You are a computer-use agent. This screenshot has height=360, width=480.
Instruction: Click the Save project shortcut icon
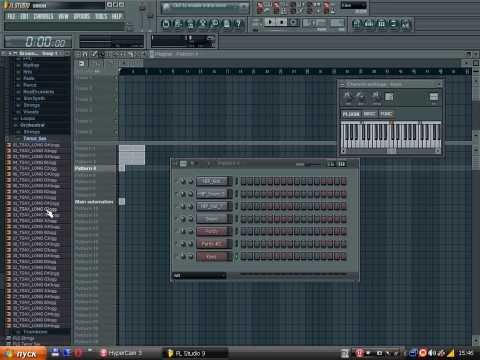tap(178, 24)
